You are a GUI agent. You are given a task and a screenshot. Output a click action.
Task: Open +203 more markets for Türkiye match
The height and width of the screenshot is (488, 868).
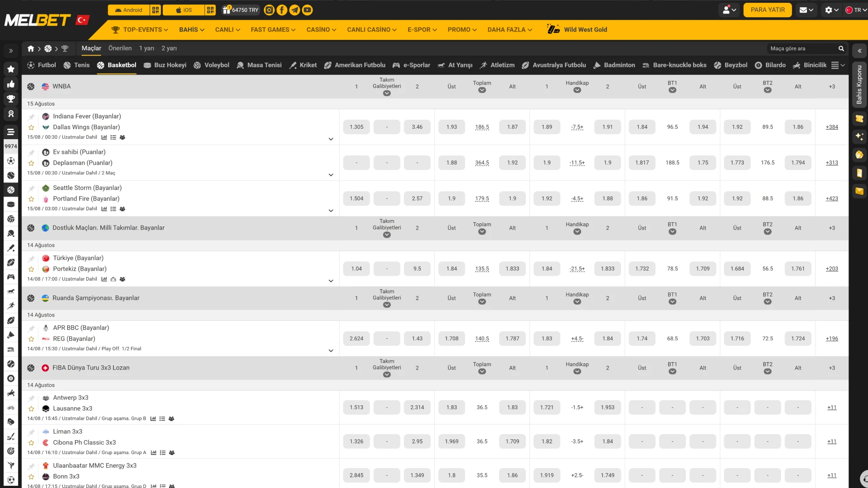tap(832, 269)
